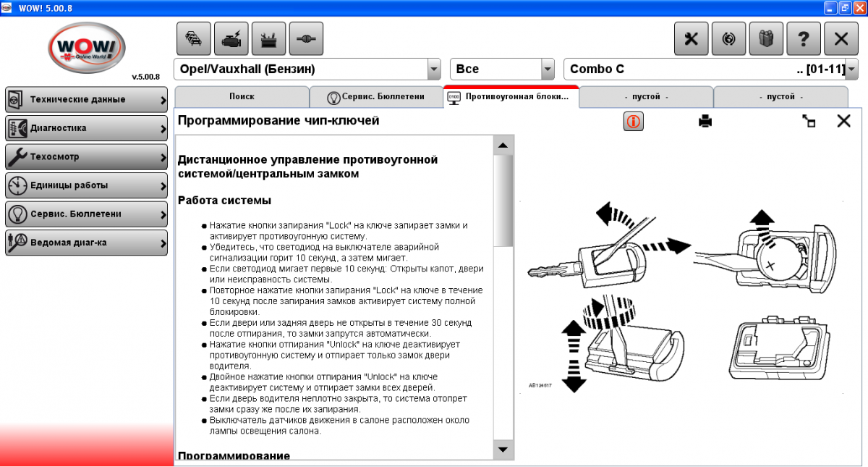Click the 'Программирование' heading at the pane bottom
The height and width of the screenshot is (467, 868).
click(x=234, y=455)
